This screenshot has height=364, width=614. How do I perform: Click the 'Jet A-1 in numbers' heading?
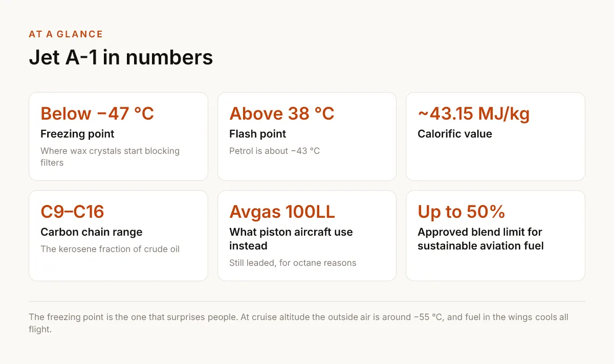coord(121,57)
